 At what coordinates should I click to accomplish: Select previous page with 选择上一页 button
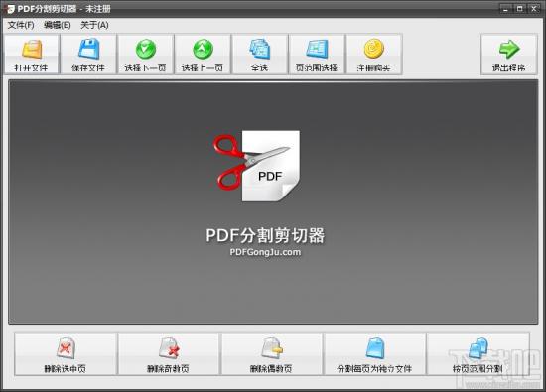coord(203,54)
